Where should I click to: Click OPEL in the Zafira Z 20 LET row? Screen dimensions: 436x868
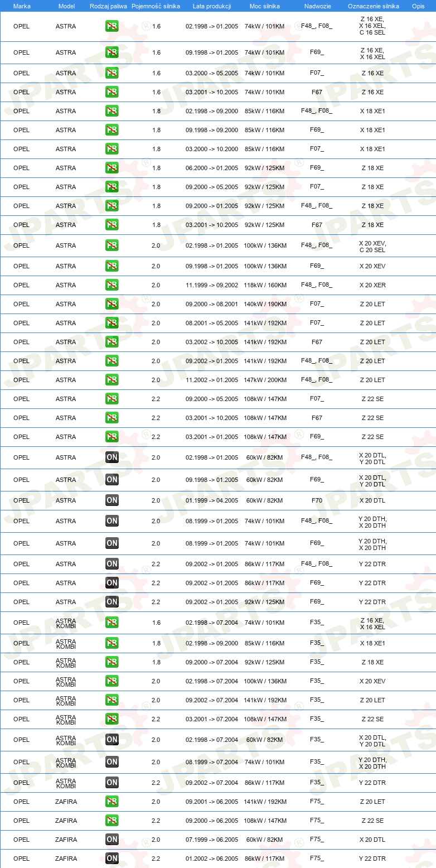tap(21, 802)
